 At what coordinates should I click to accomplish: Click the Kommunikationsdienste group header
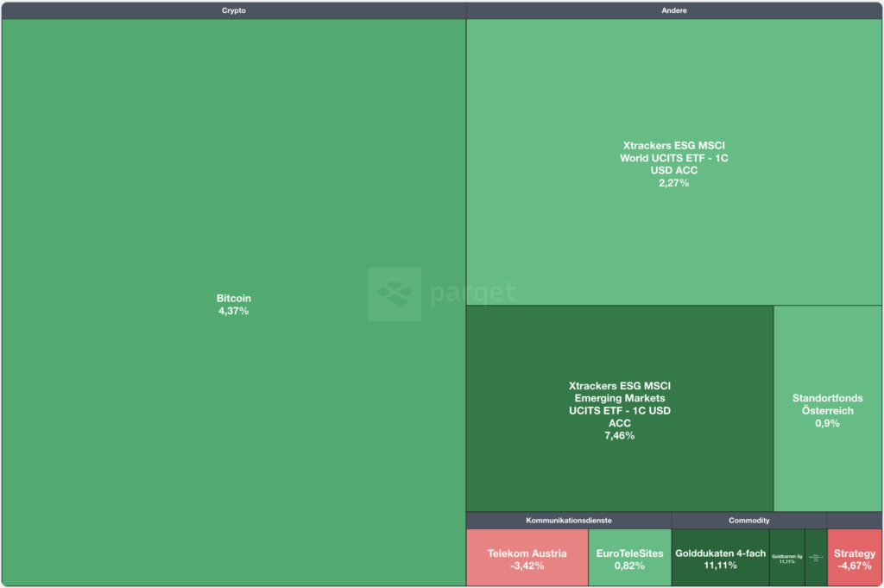click(569, 521)
